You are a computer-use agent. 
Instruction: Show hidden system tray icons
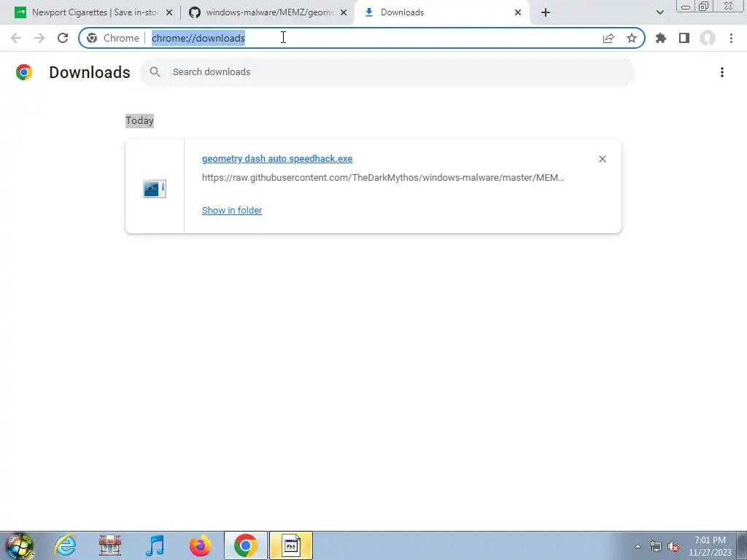pos(638,546)
